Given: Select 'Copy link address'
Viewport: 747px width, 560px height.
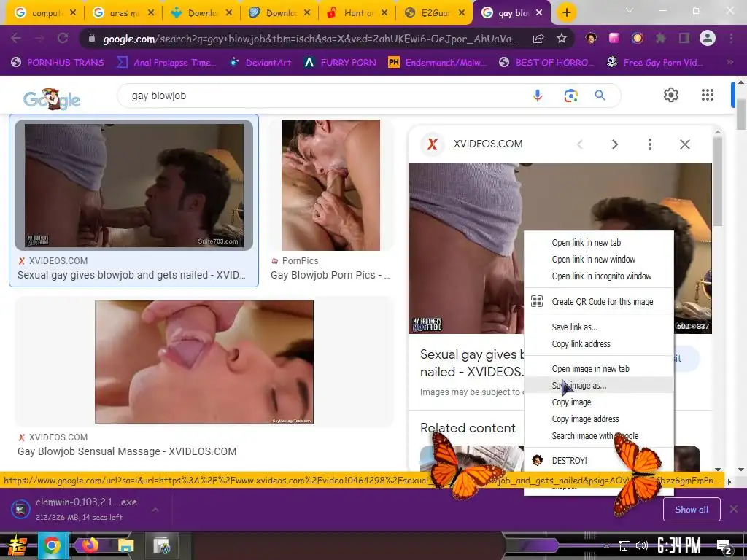Looking at the screenshot, I should point(599,344).
